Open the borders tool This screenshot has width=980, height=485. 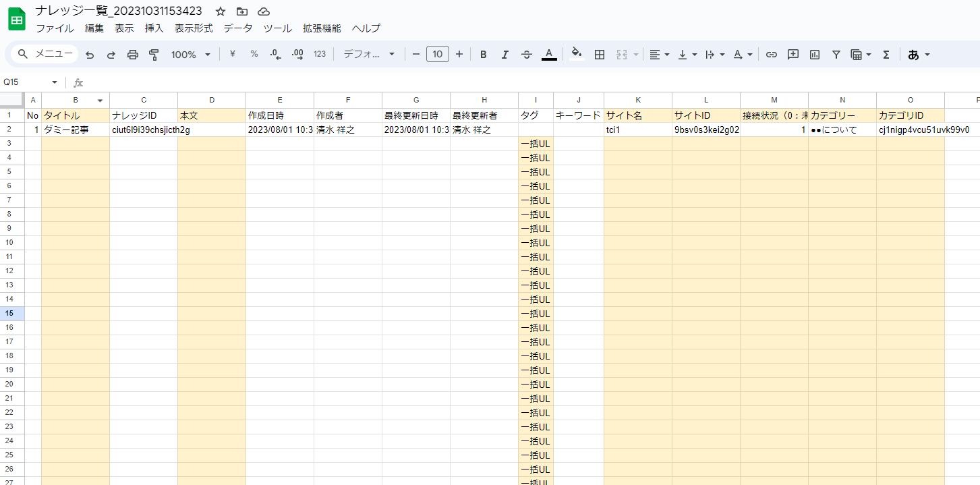point(599,55)
